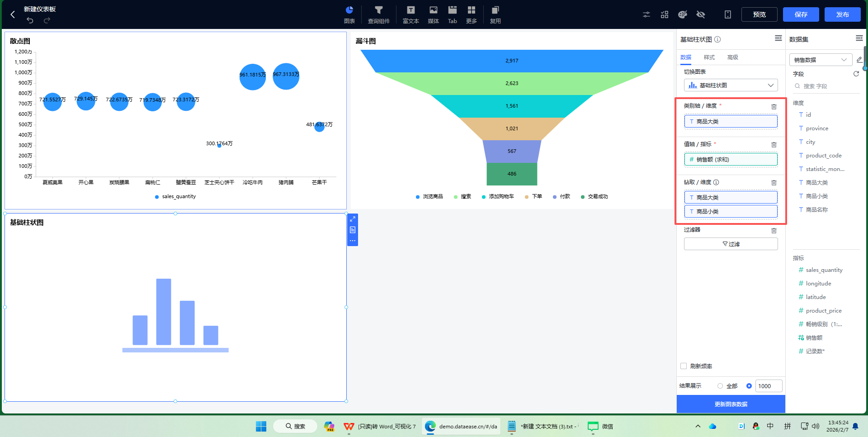Enable the 刷新频率 checkbox
This screenshot has width=868, height=437.
(684, 366)
